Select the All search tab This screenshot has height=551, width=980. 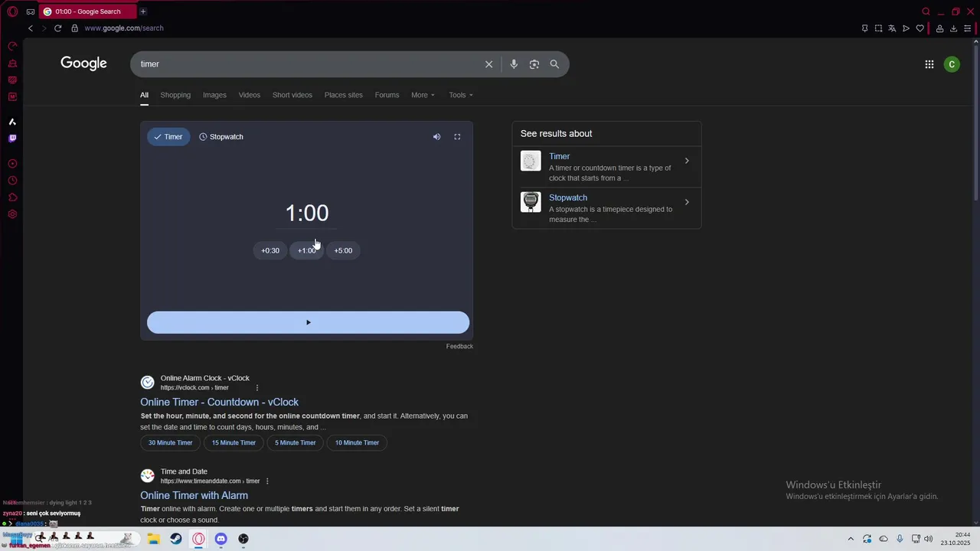click(x=144, y=95)
